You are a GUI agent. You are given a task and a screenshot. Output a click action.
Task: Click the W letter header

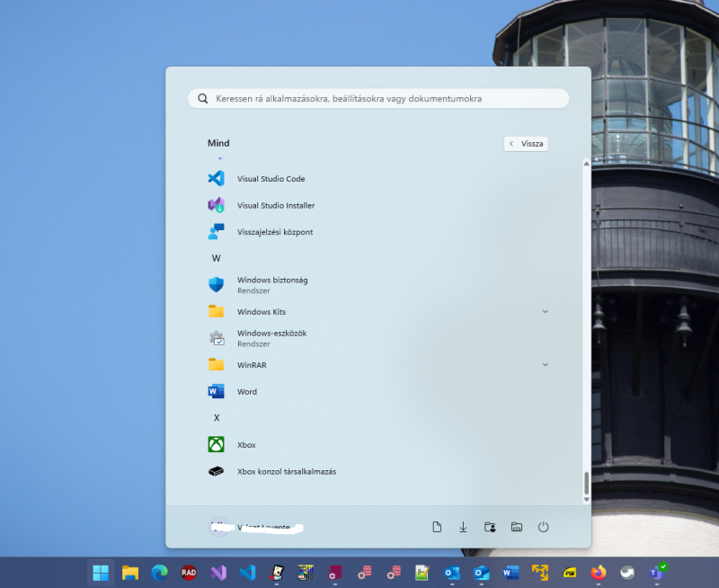[x=216, y=258]
